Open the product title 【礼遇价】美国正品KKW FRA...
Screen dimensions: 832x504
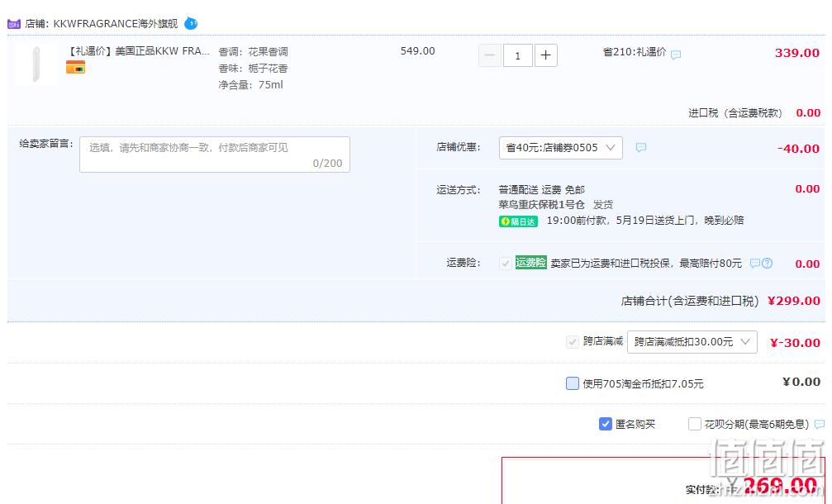(x=137, y=51)
